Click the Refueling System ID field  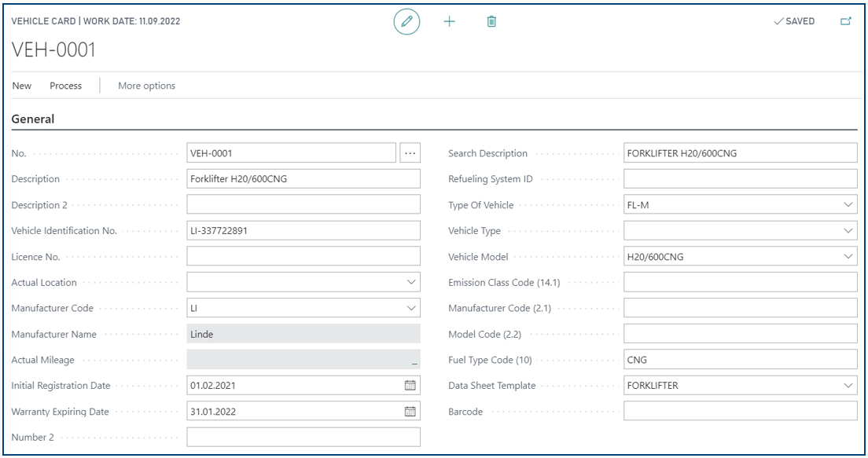(x=740, y=179)
